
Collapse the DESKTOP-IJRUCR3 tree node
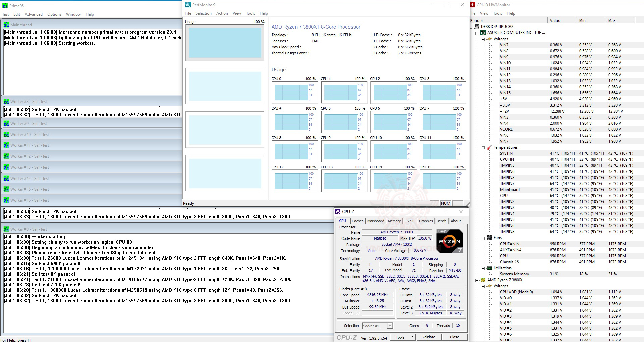point(471,27)
